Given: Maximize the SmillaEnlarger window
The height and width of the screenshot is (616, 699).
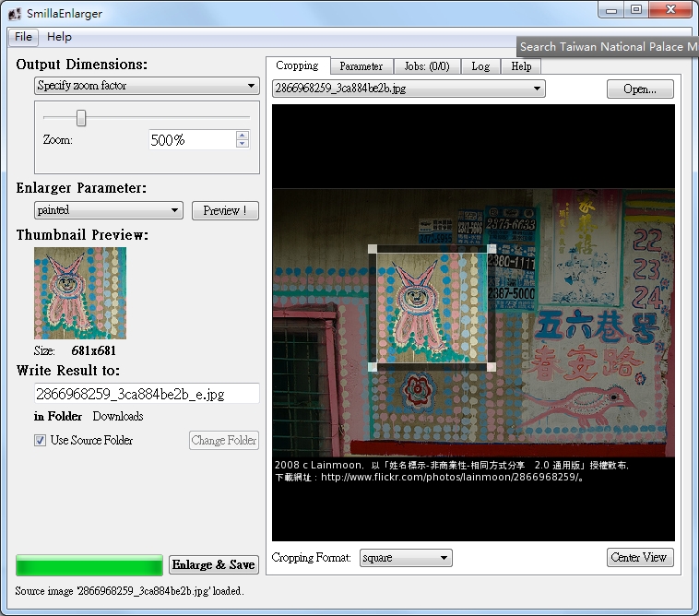Looking at the screenshot, I should 636,10.
